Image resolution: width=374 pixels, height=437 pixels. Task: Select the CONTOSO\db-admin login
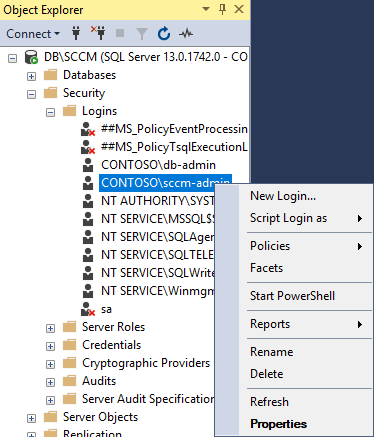(x=158, y=165)
